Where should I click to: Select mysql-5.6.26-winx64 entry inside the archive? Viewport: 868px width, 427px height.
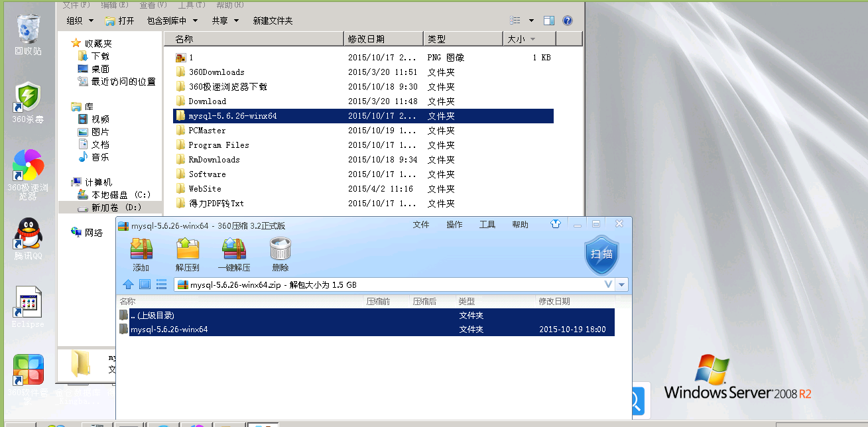[x=365, y=330]
